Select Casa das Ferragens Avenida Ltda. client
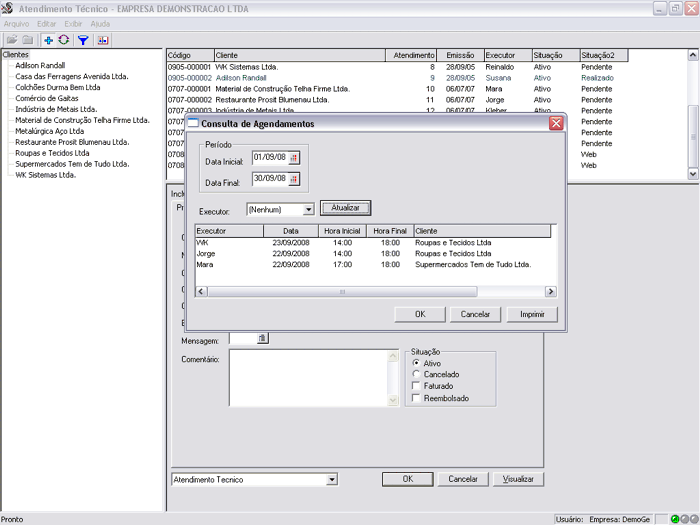This screenshot has width=700, height=525. (71, 76)
